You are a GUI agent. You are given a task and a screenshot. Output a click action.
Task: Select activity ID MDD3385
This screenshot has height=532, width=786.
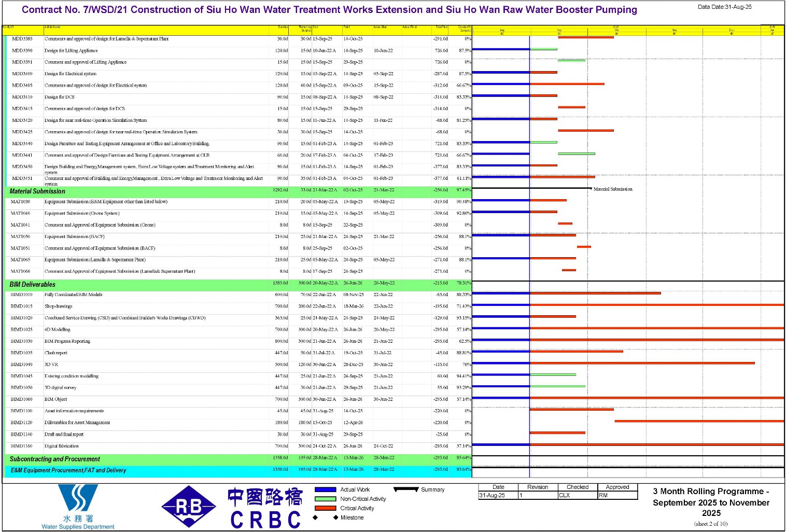[22, 39]
